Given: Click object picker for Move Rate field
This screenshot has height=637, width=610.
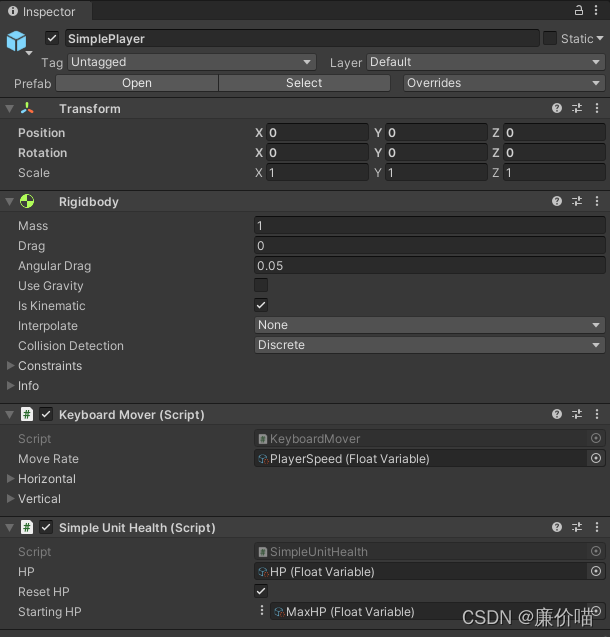Looking at the screenshot, I should [x=595, y=458].
